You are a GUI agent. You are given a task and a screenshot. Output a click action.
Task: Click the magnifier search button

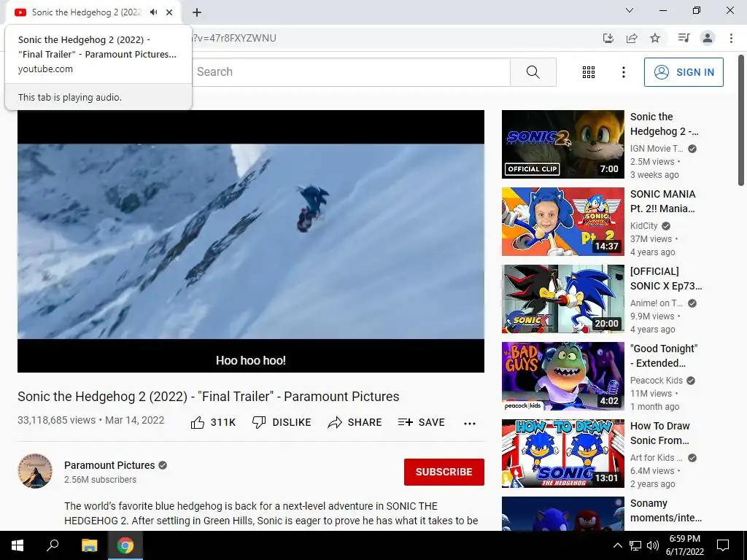point(533,72)
